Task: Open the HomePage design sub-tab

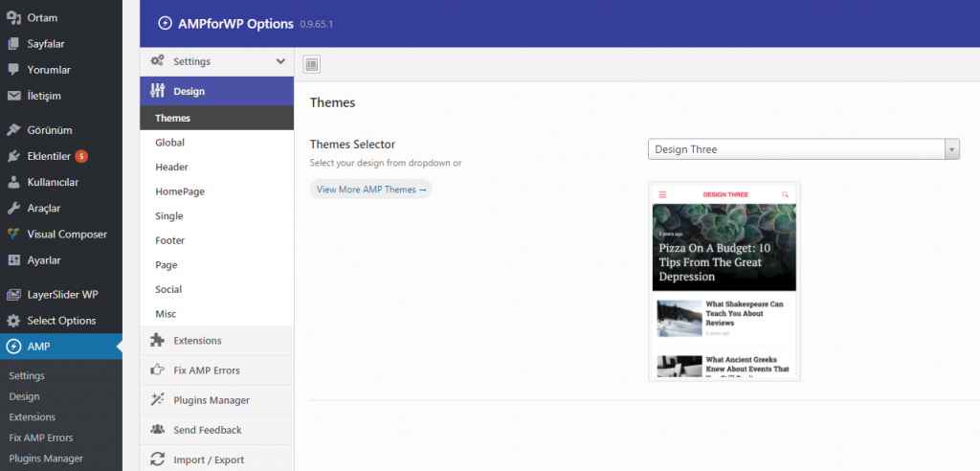Action: pyautogui.click(x=217, y=191)
